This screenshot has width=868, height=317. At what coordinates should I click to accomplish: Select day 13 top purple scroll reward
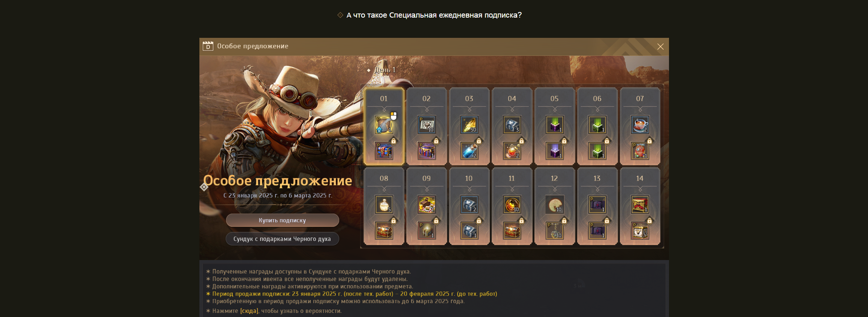point(597,205)
